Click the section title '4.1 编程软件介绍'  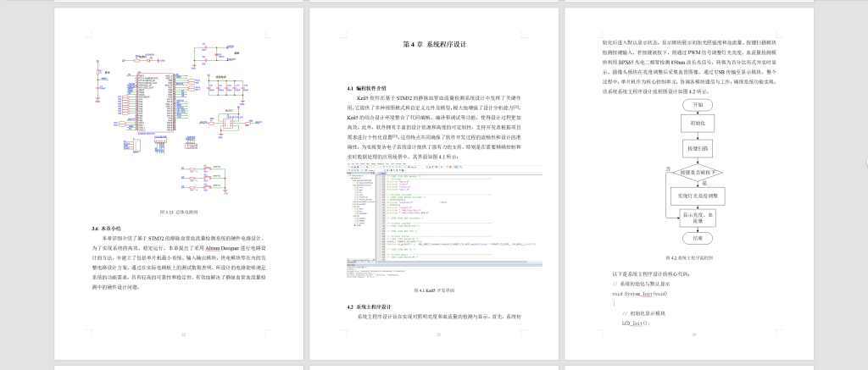(x=366, y=88)
